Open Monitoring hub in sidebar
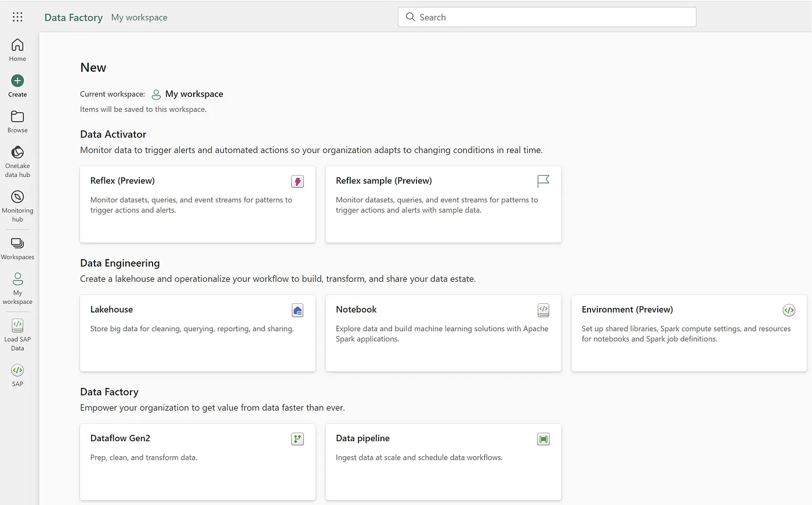The width and height of the screenshot is (812, 505). point(17,206)
